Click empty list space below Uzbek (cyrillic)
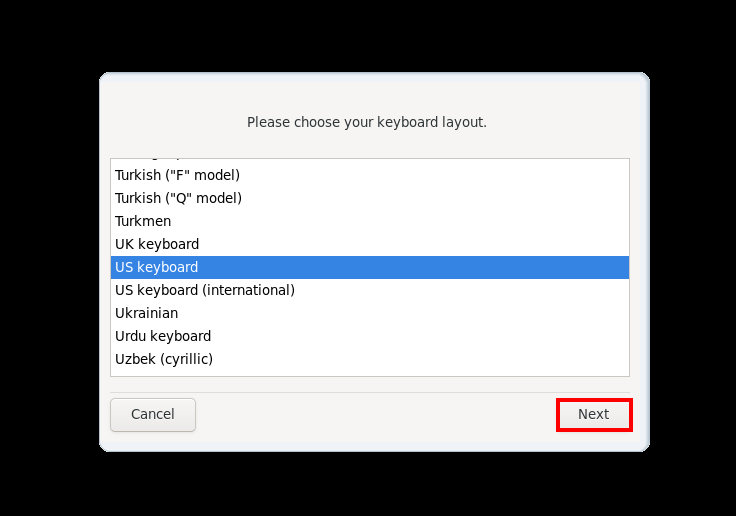The height and width of the screenshot is (516, 736). pyautogui.click(x=370, y=373)
